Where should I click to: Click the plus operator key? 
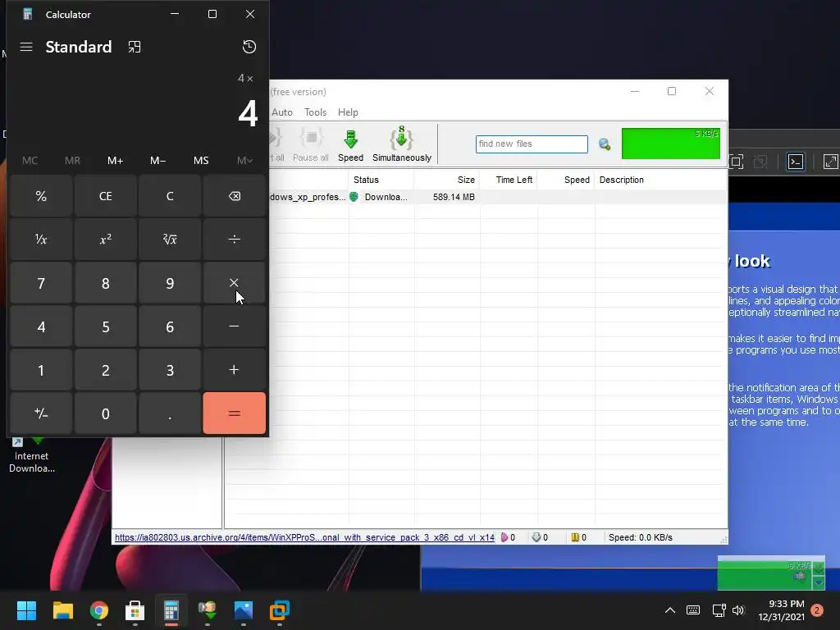[x=234, y=370]
